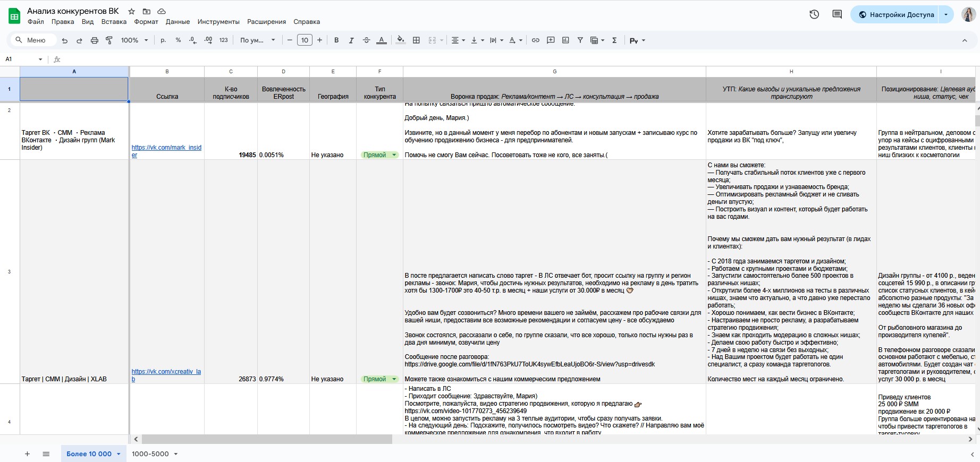Viewport: 980px width, 462px height.
Task: Apply percent format with % button
Action: coord(178,40)
